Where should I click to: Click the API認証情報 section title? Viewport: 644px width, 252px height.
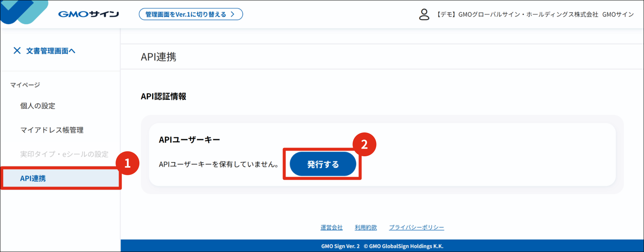[x=164, y=96]
